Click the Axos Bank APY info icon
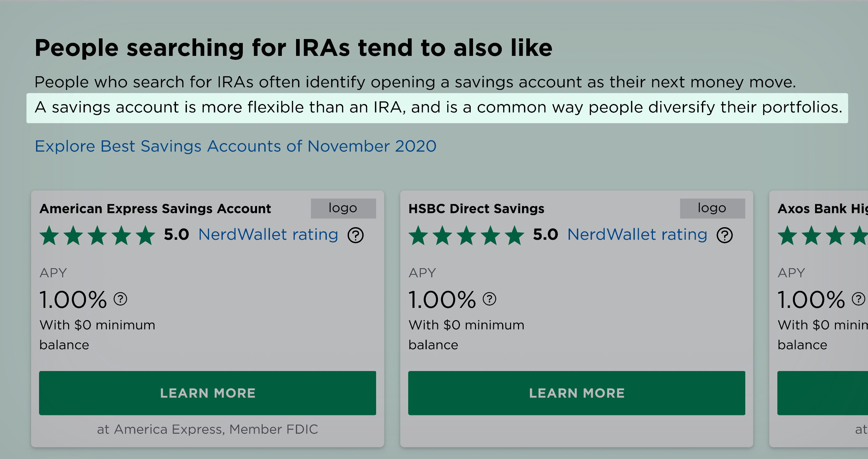 [x=858, y=299]
